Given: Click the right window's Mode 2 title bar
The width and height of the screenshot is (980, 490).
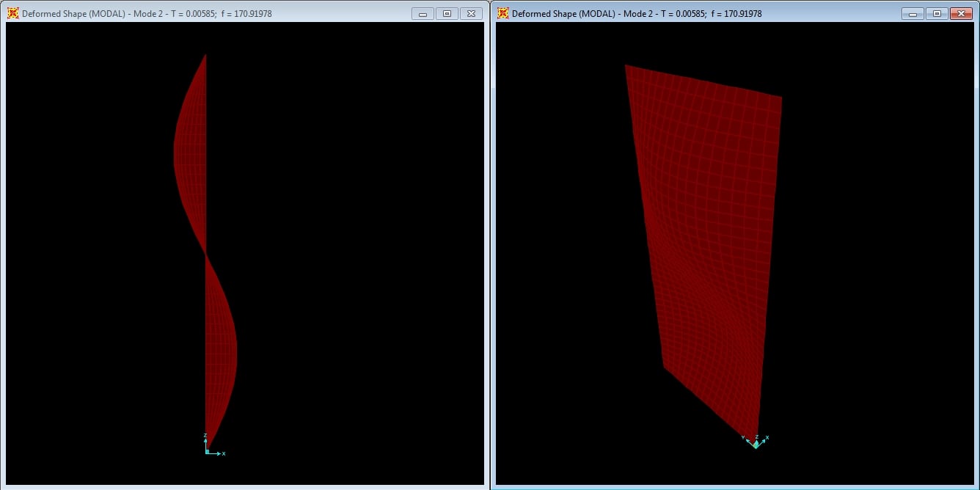Looking at the screenshot, I should pos(637,14).
